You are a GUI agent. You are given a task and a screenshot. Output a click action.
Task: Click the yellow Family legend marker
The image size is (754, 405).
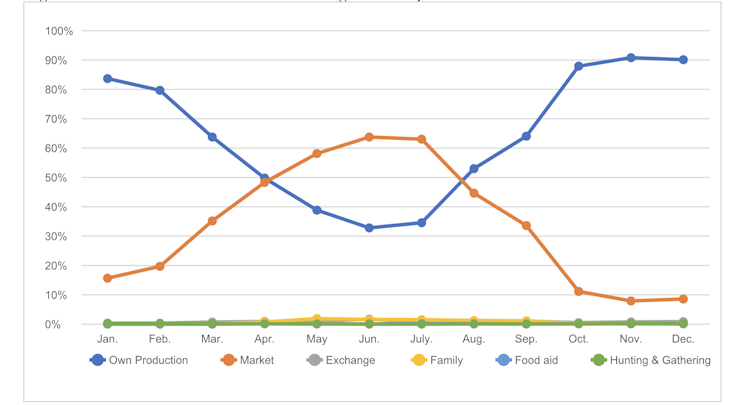419,360
